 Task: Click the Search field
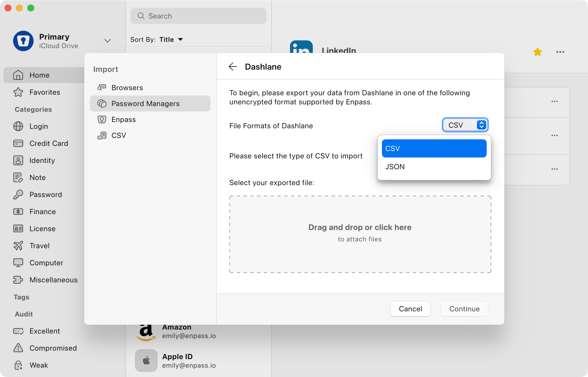198,16
